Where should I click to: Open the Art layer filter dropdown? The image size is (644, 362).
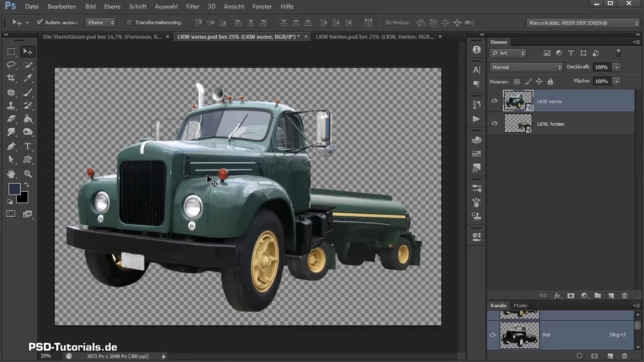click(x=508, y=53)
